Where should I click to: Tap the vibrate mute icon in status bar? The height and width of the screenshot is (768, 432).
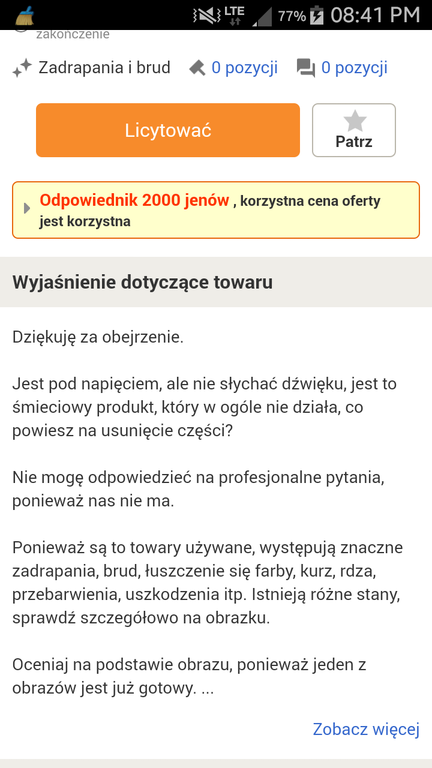pyautogui.click(x=207, y=15)
